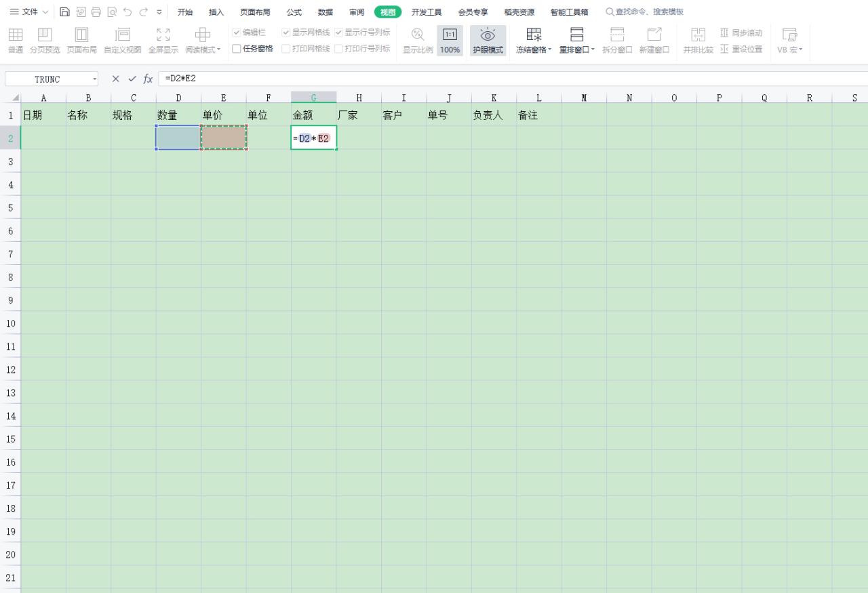The width and height of the screenshot is (868, 593).
Task: Expand quick access toolbar customize arrow
Action: click(159, 12)
